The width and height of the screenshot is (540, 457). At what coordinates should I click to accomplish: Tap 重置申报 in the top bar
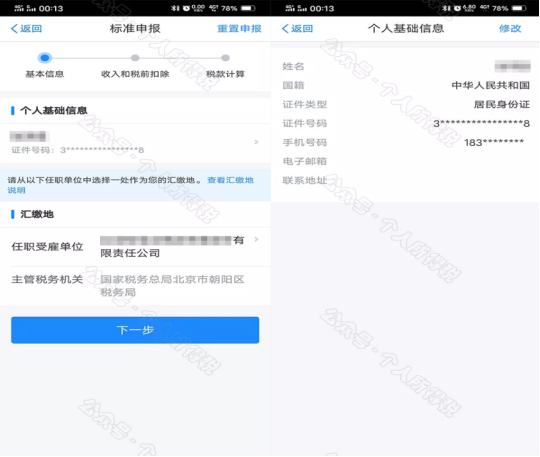coord(239,29)
